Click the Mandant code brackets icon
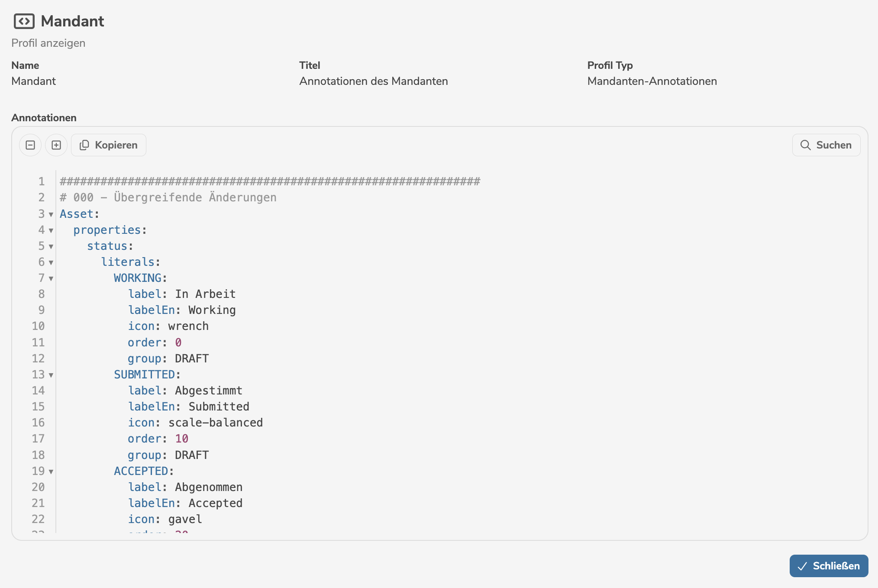The image size is (878, 588). [x=24, y=21]
